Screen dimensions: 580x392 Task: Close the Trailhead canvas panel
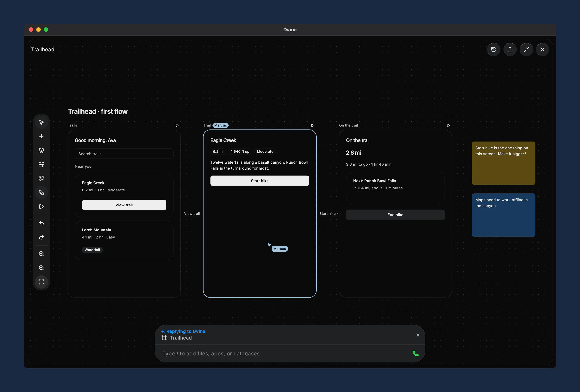click(543, 50)
